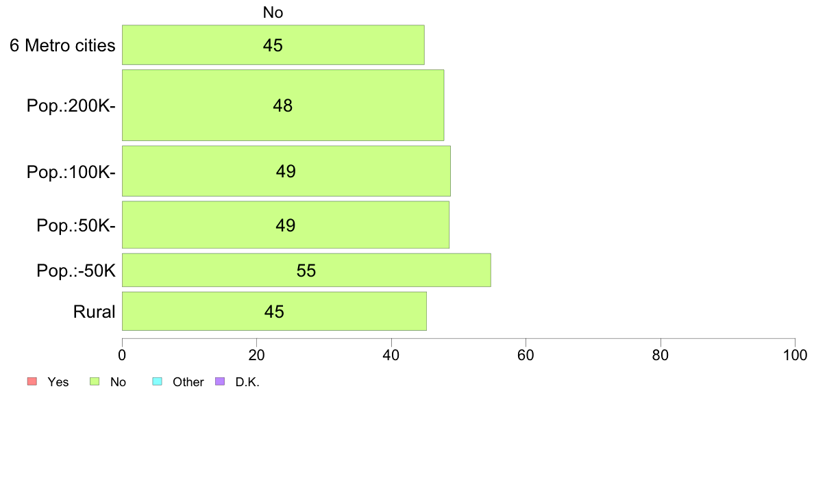This screenshot has width=814, height=504.
Task: Select the Pop.:200K- bar showing 48
Action: pos(283,105)
